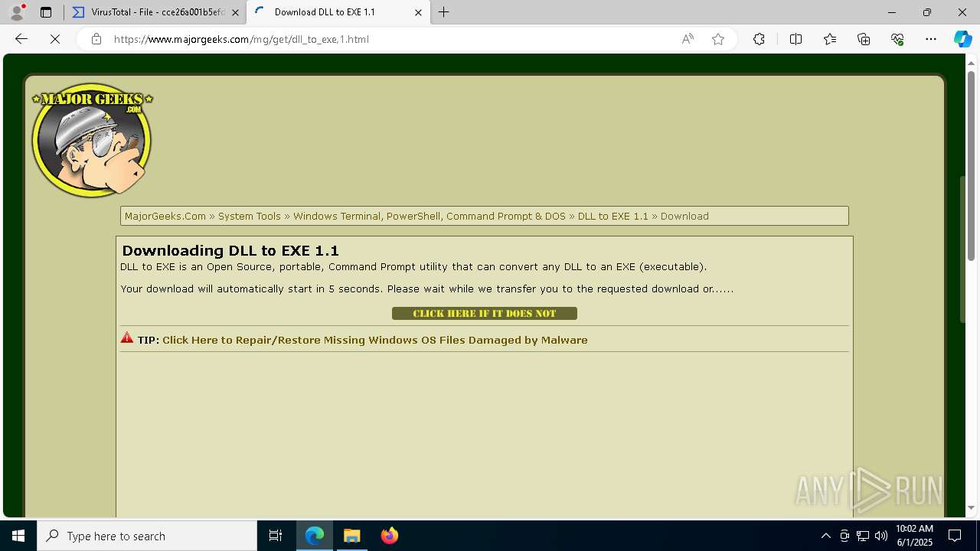Open Task View
Image resolution: width=980 pixels, height=551 pixels.
(276, 536)
